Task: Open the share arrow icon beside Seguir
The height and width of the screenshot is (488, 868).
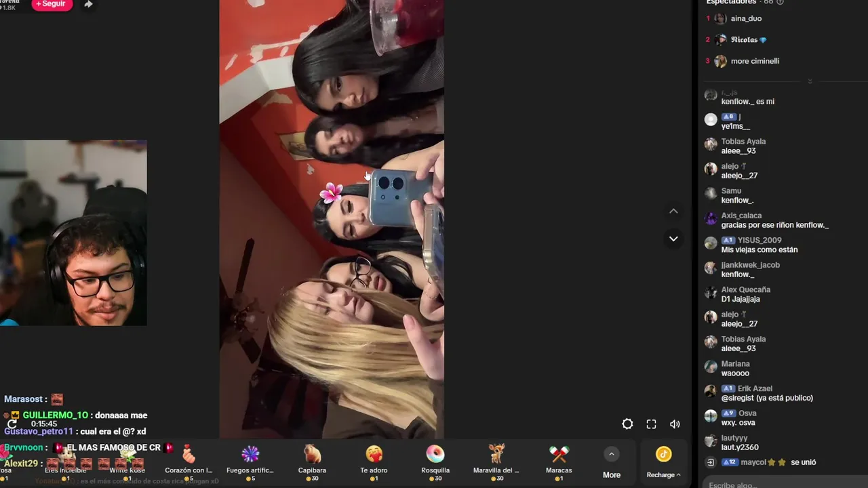Action: [89, 4]
